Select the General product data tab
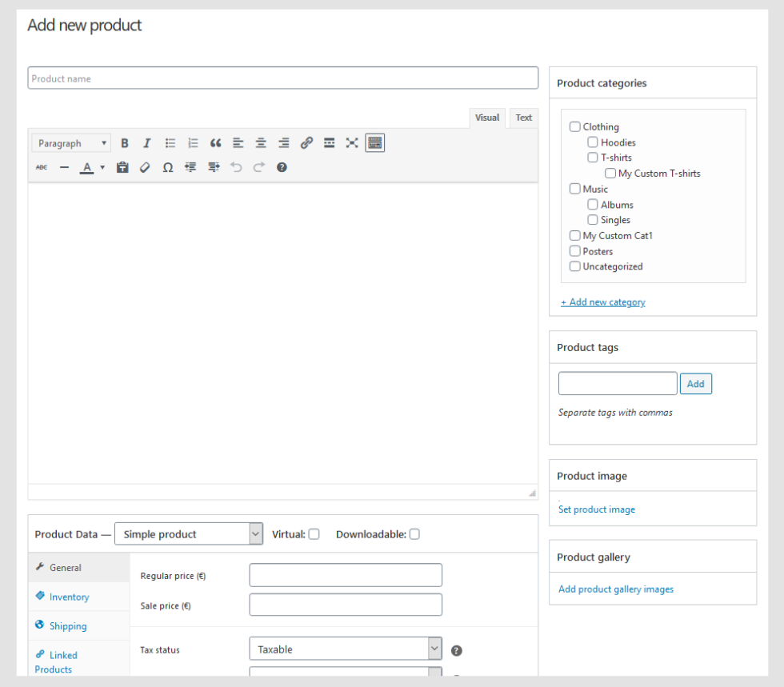Screen dimensions: 784x687 coord(79,568)
